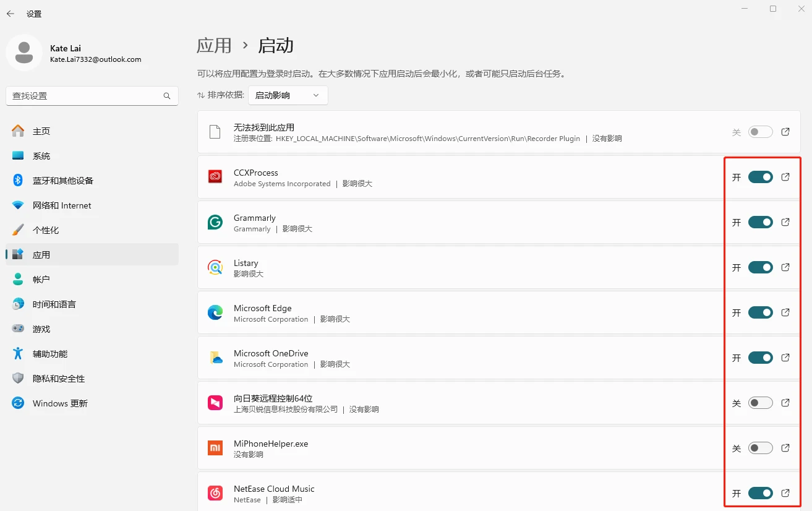This screenshot has height=511, width=812.
Task: Click the 应用 breadcrumb link
Action: pos(214,46)
